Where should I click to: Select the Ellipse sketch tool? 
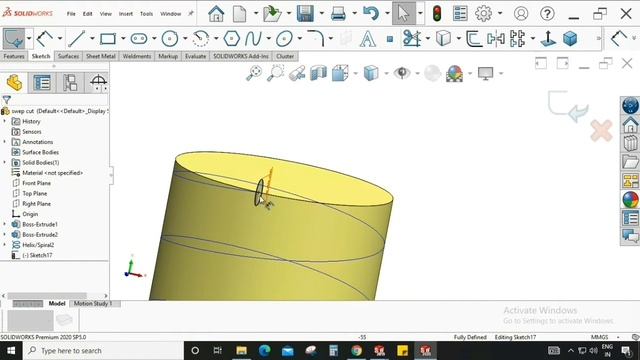click(284, 39)
